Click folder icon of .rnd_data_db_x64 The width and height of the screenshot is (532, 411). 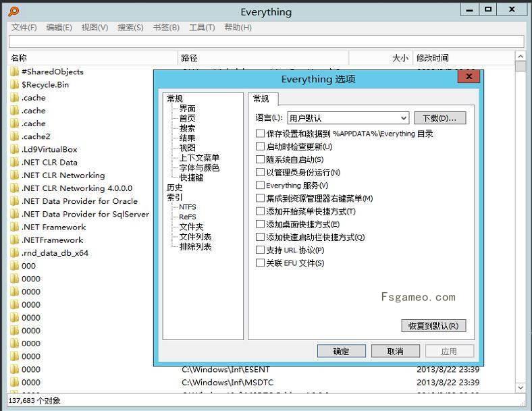(x=14, y=252)
